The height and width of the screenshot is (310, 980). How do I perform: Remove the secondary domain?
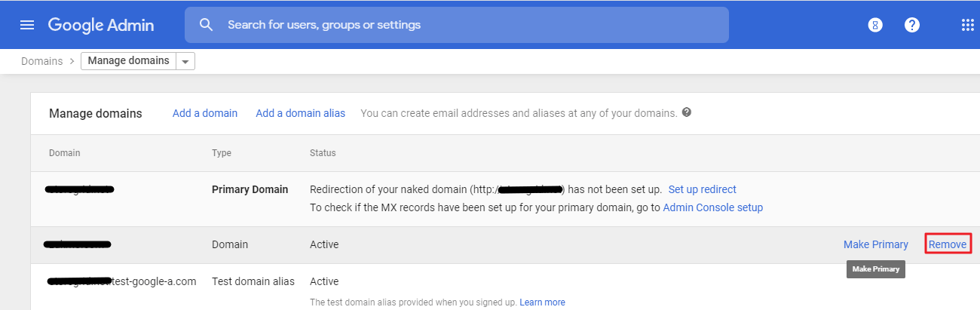[x=948, y=244]
